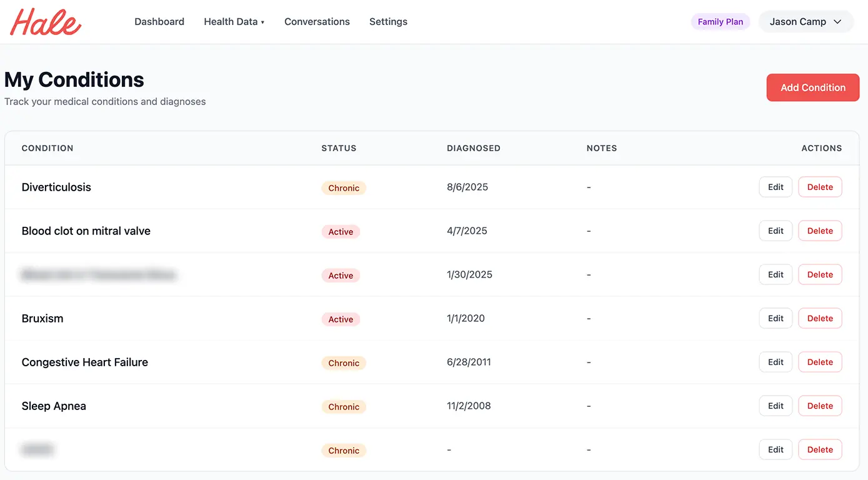
Task: Click the diagnosed date 6/28/2011
Action: (x=469, y=362)
